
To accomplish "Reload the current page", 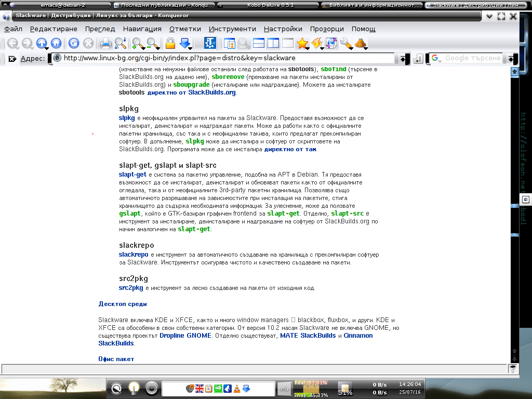I will [74, 44].
